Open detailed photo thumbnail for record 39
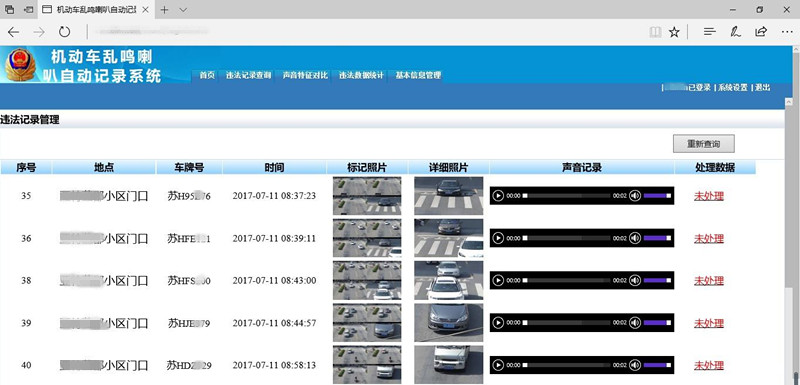The image size is (800, 385). click(x=448, y=323)
